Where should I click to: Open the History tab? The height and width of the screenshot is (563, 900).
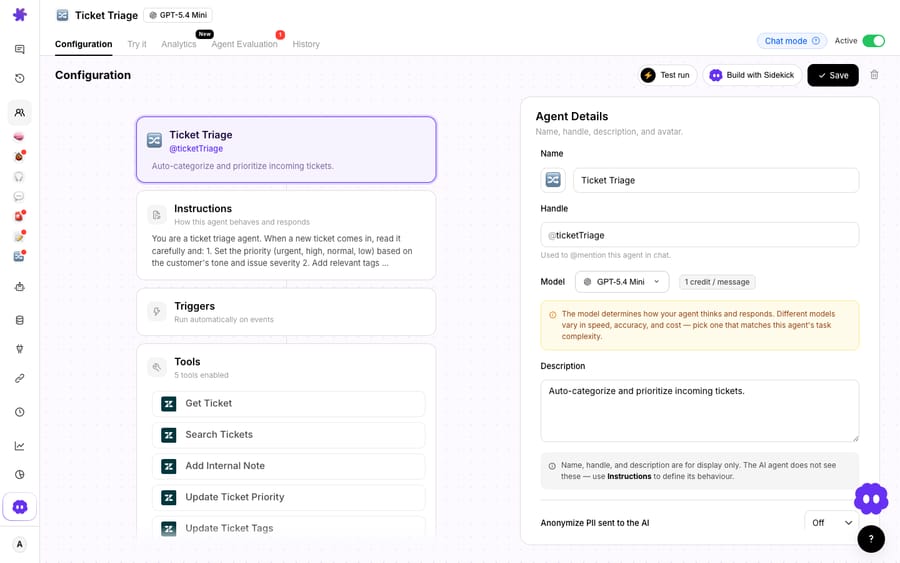306,44
